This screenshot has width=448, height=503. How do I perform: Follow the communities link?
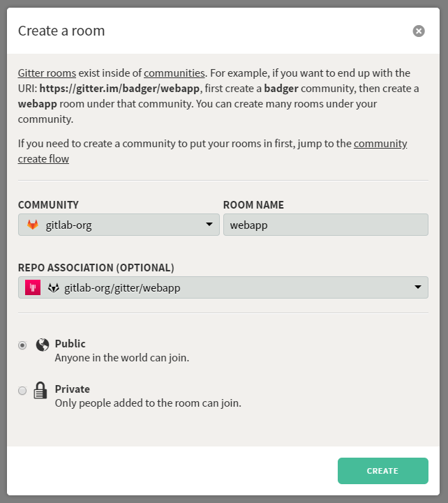174,73
